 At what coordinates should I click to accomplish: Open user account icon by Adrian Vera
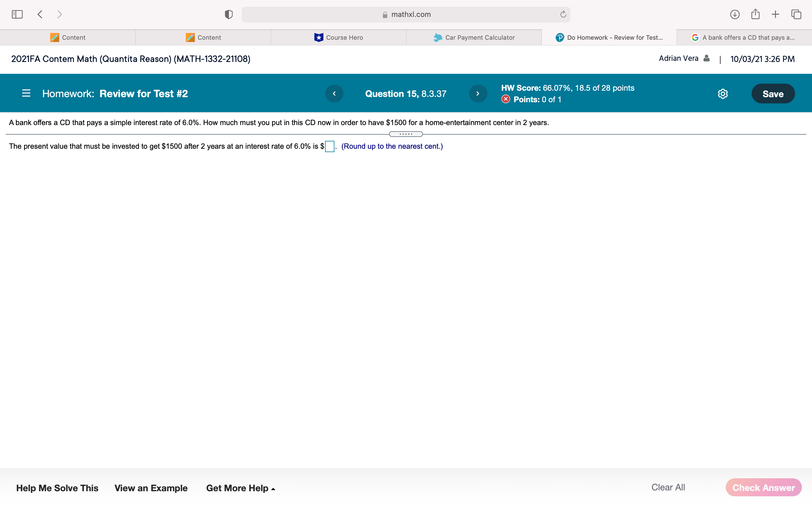coord(707,58)
